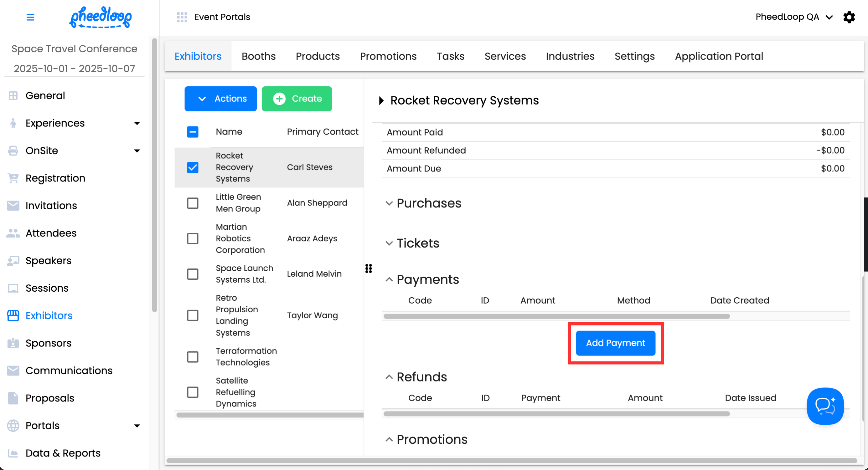Toggle the select-all header checkbox
Image resolution: width=868 pixels, height=470 pixels.
pos(193,132)
